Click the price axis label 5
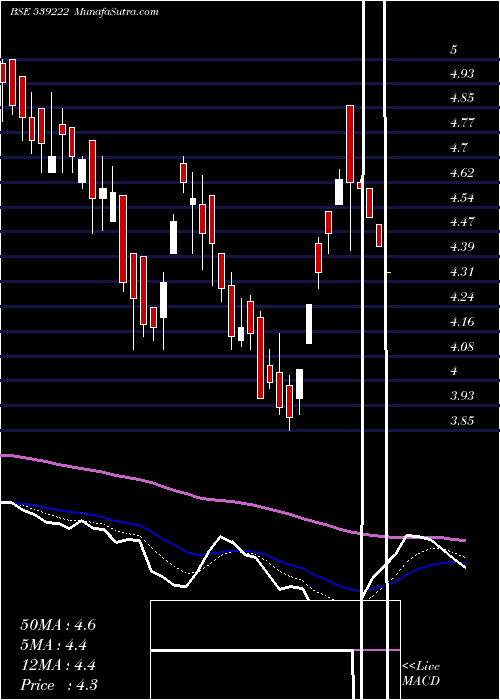 [x=454, y=50]
